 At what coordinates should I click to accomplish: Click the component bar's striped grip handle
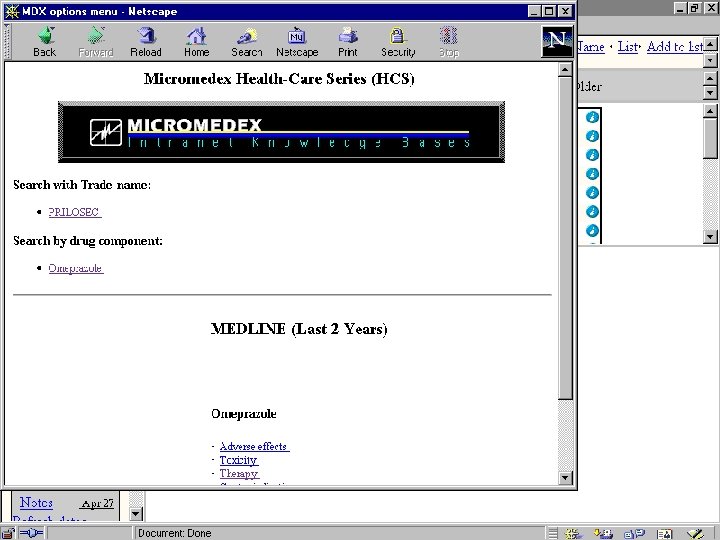553,534
